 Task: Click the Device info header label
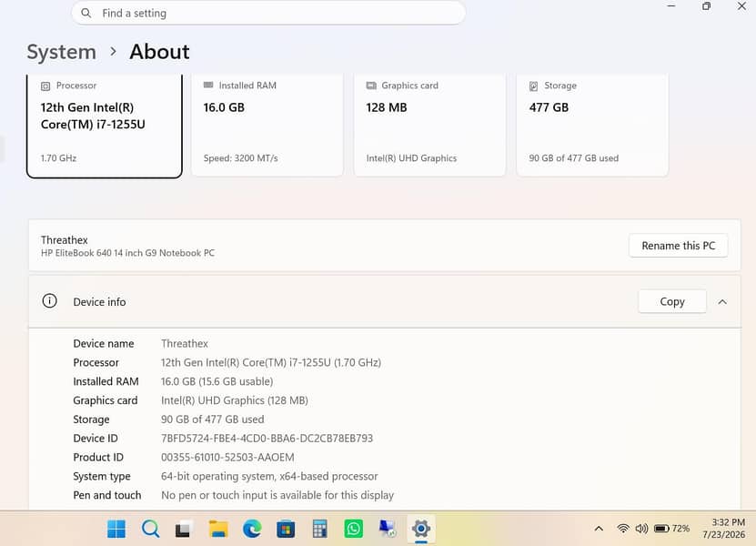(99, 302)
